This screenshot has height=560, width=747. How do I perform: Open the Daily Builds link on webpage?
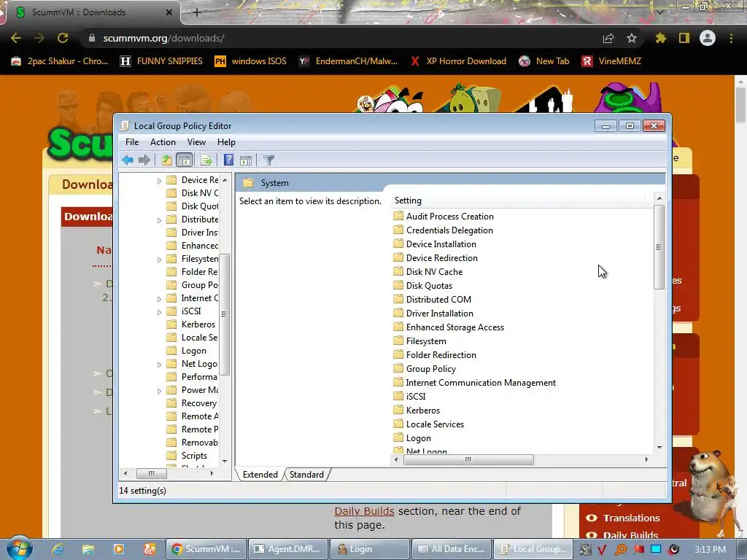click(x=365, y=511)
